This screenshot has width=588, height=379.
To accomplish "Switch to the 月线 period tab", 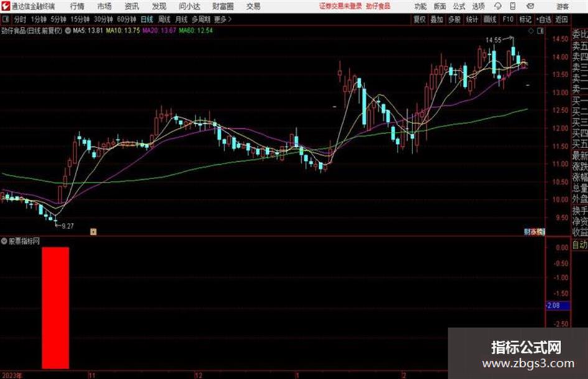I will (x=181, y=19).
